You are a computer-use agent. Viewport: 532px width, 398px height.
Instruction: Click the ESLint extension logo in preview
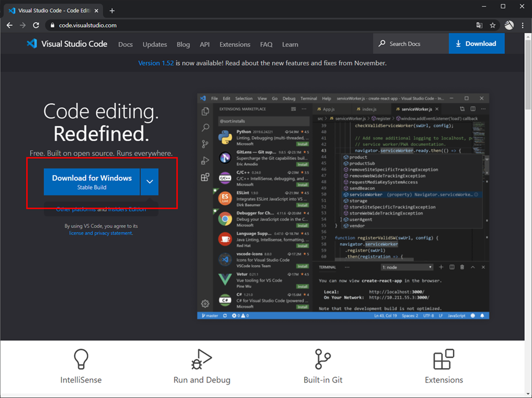point(225,198)
